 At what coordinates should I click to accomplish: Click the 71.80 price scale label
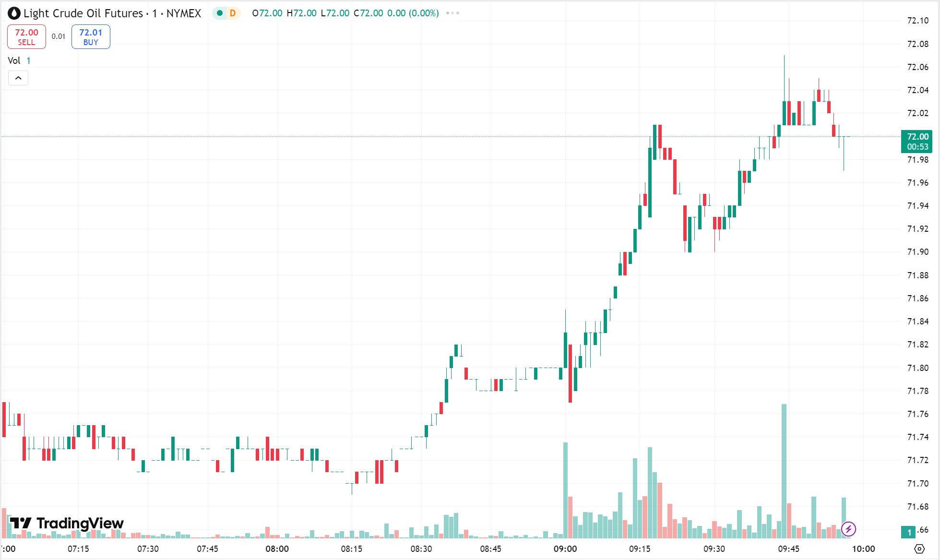click(x=918, y=368)
